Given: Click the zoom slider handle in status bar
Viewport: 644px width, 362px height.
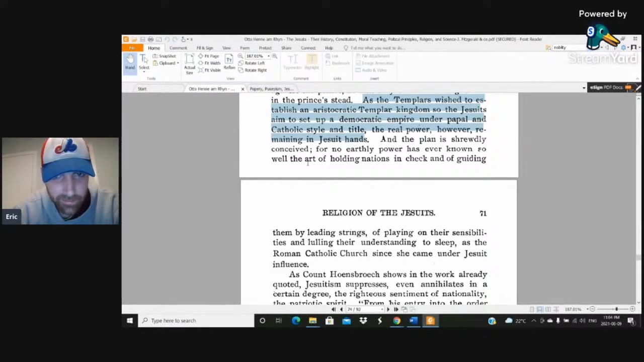Looking at the screenshot, I should (x=616, y=309).
